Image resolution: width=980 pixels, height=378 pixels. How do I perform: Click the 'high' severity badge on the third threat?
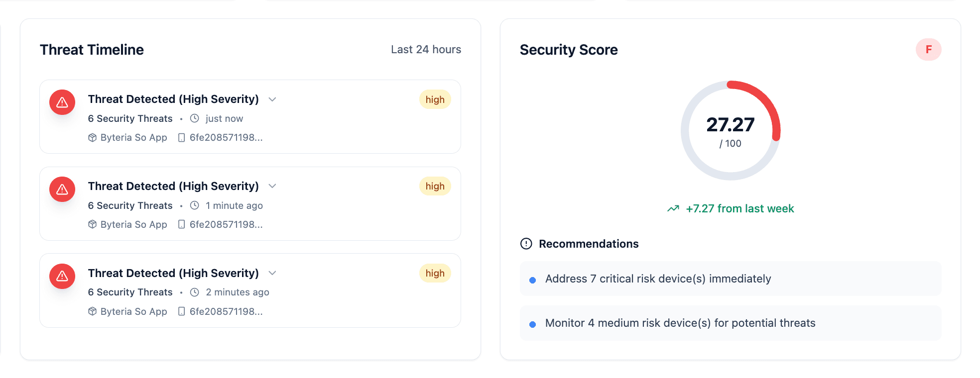point(435,273)
